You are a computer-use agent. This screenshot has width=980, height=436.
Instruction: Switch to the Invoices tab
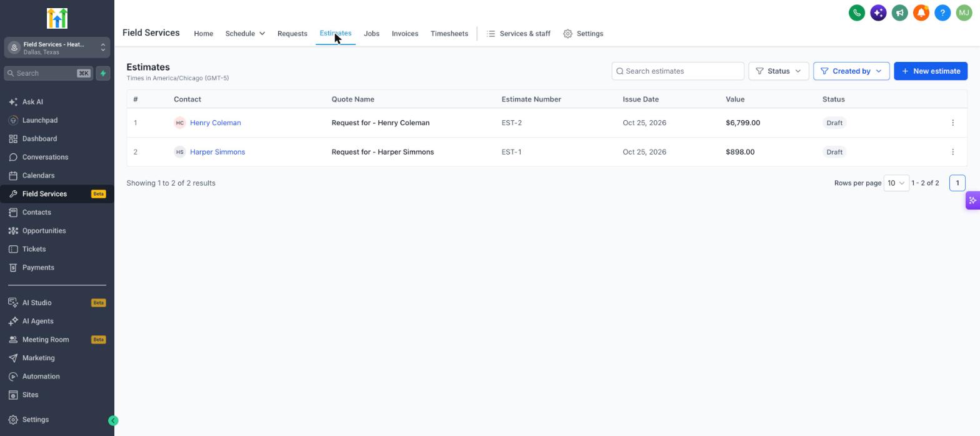pos(405,34)
